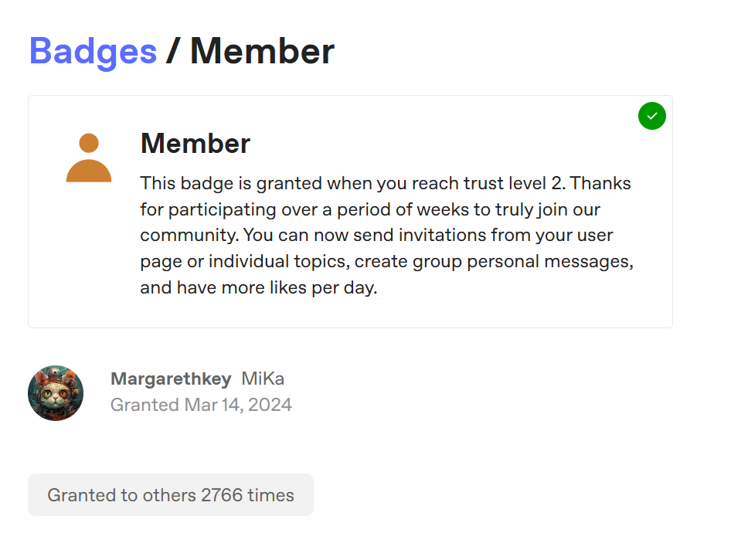
Task: Select the Granted to others 2766 times label
Action: (x=171, y=495)
